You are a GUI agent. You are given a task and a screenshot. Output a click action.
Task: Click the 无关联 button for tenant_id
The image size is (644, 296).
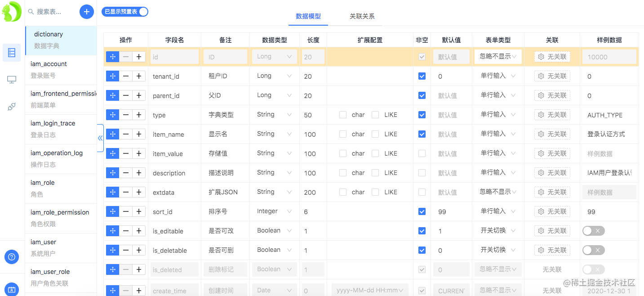coord(552,76)
